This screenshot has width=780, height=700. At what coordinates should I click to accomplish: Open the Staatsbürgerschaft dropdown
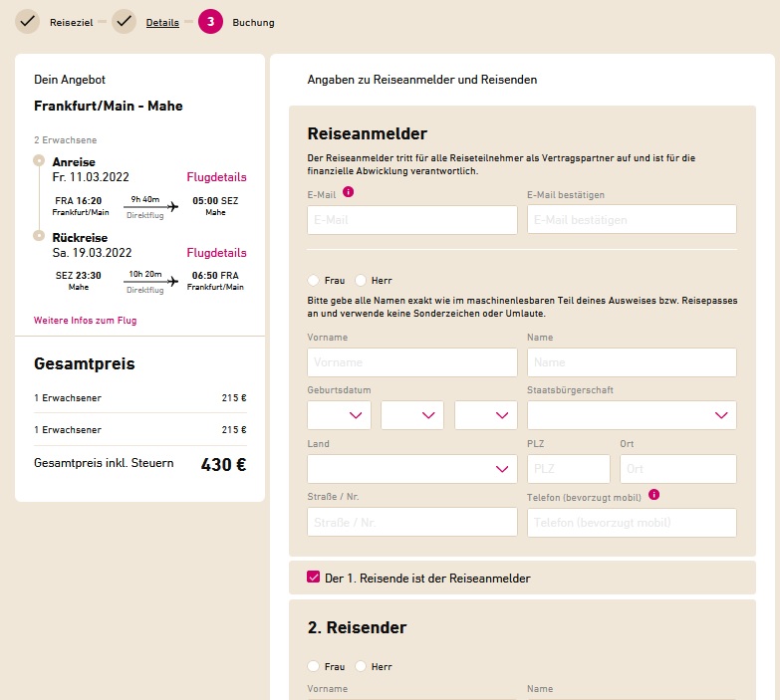click(632, 415)
